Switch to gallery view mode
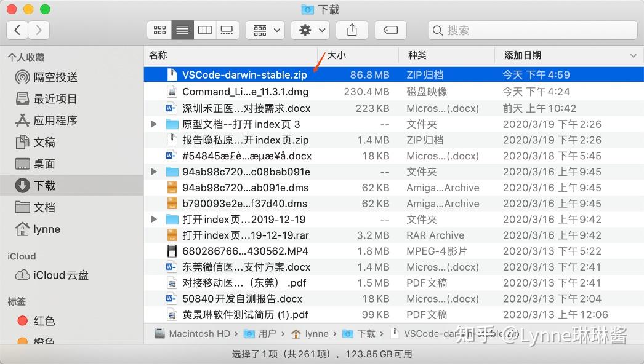 227,30
